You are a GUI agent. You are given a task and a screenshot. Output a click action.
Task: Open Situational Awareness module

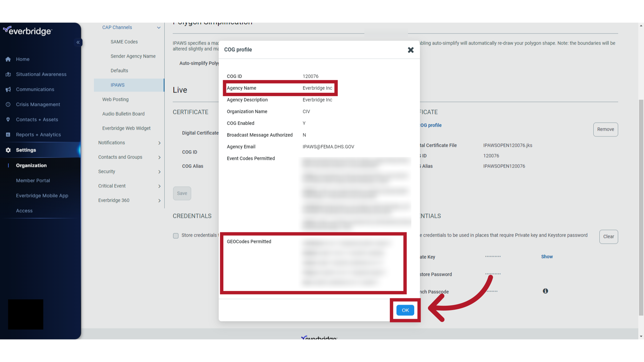41,74
